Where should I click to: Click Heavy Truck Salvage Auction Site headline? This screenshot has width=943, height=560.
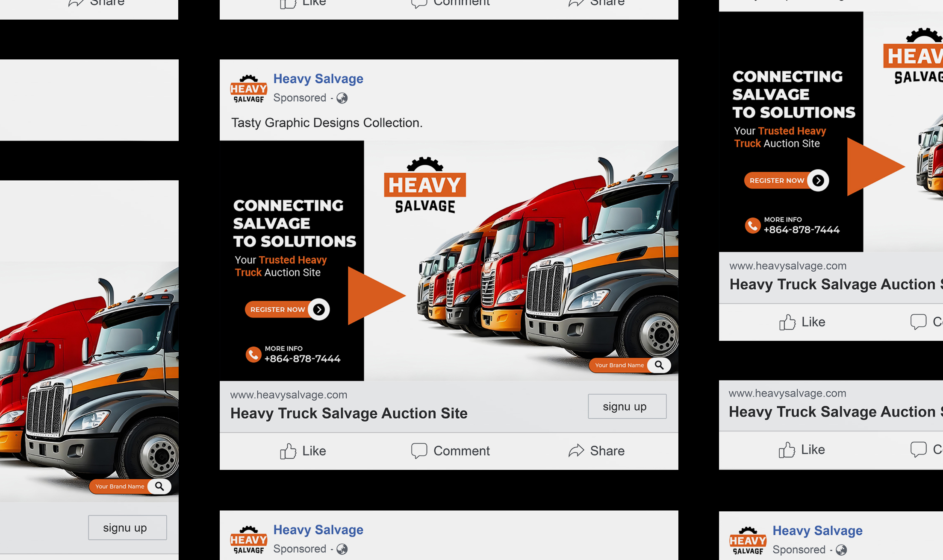(x=349, y=413)
